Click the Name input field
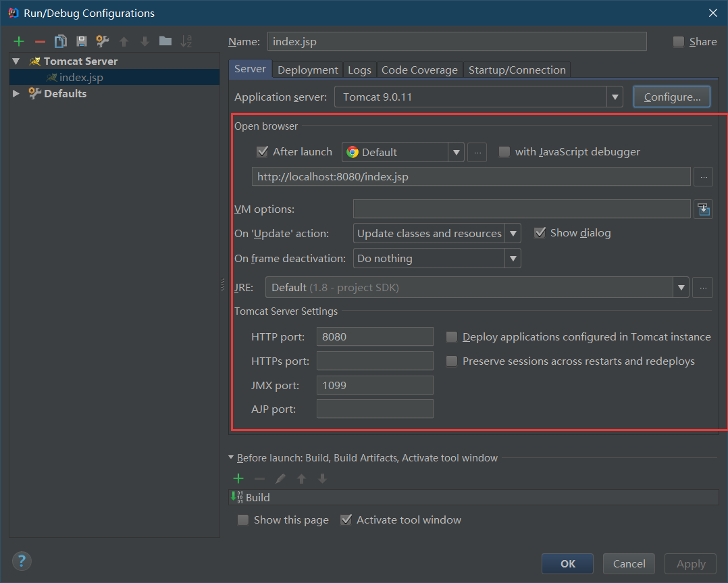 click(457, 41)
